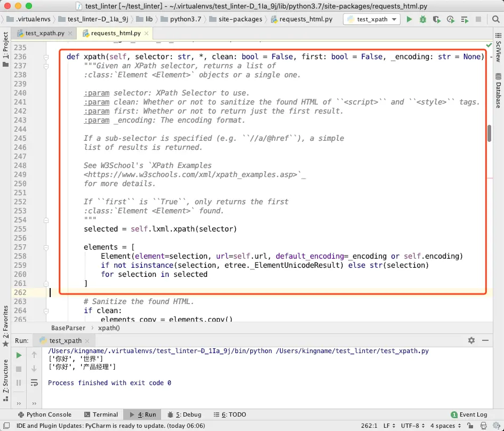504x431 pixels.
Task: Click code line 'selected = self.lxml.xpath(selector)'
Action: [160, 229]
